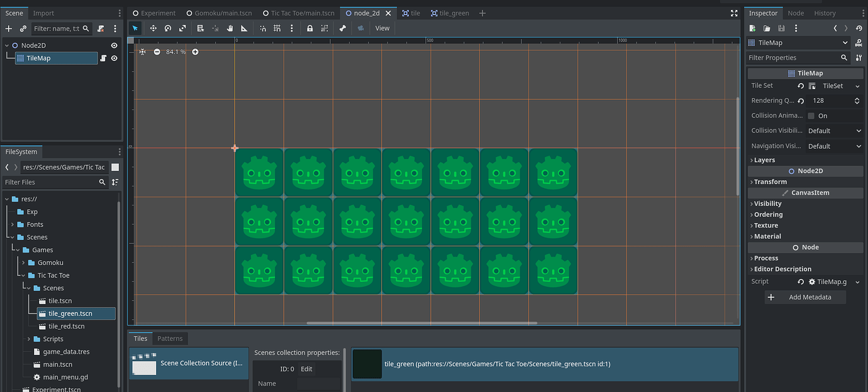Hide the TileMap node with its eye toggle
Screen dimensions: 868x392
[114, 58]
